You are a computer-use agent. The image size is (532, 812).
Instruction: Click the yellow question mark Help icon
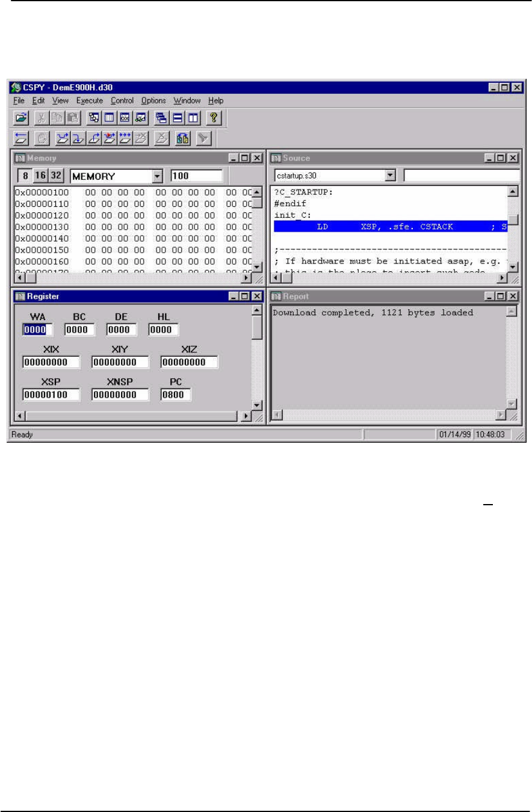[x=212, y=118]
